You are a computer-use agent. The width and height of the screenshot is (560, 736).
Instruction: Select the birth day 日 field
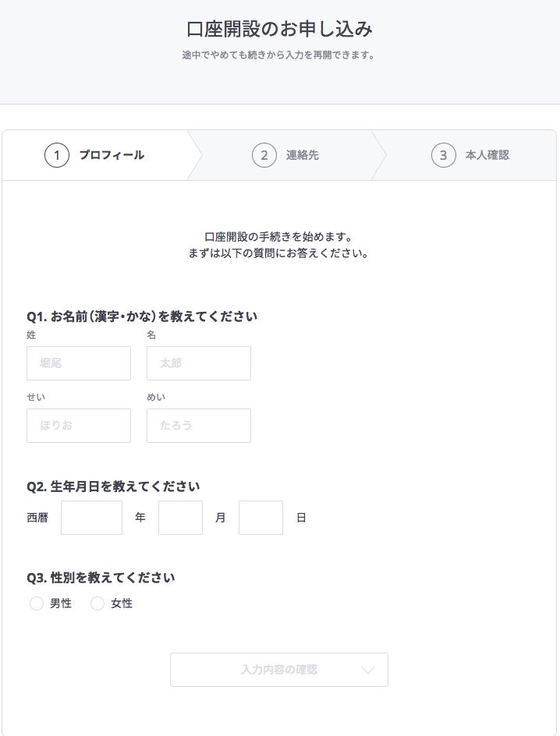pos(261,518)
